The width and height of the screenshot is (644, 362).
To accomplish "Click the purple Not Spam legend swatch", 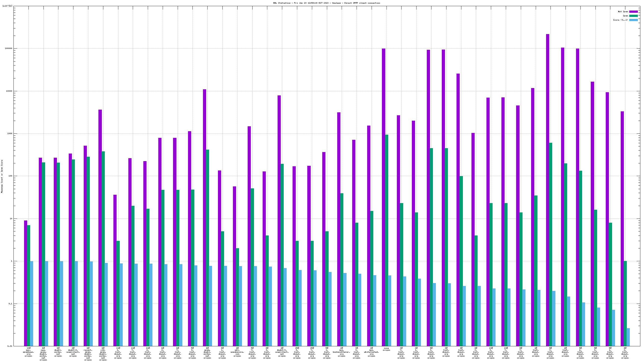I will (x=633, y=12).
